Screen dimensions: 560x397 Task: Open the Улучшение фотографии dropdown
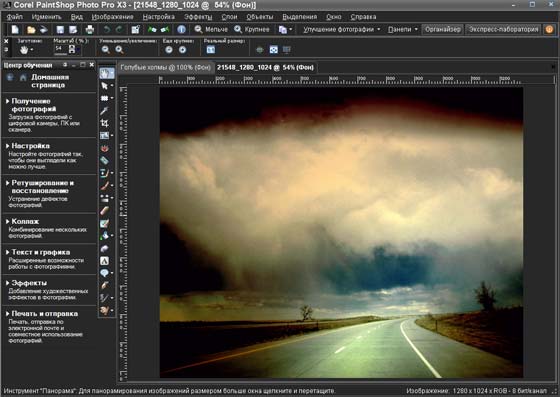341,29
